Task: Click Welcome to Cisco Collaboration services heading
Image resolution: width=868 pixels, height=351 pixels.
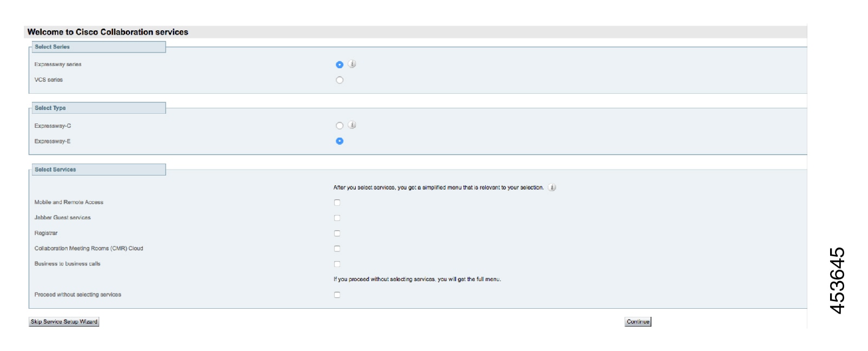Action: (108, 32)
